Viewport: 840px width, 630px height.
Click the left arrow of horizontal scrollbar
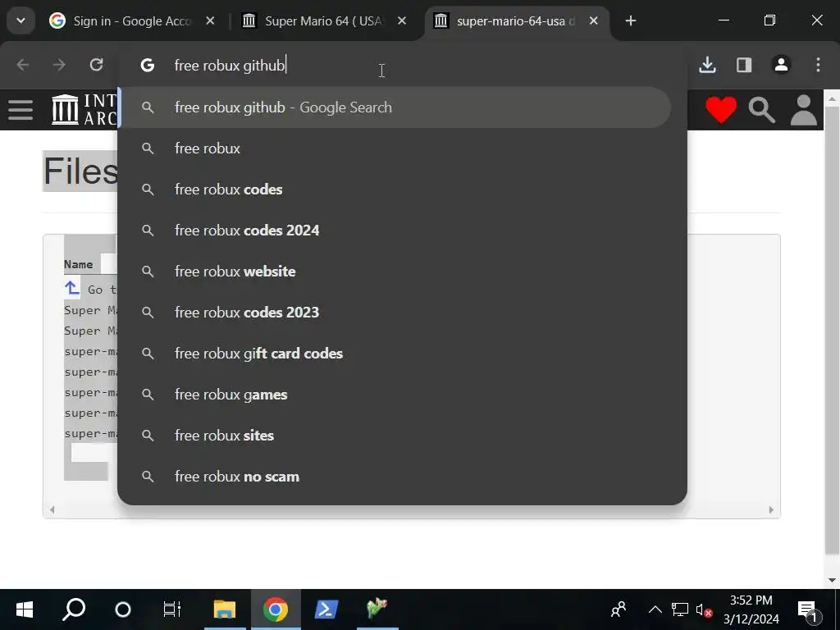52,509
